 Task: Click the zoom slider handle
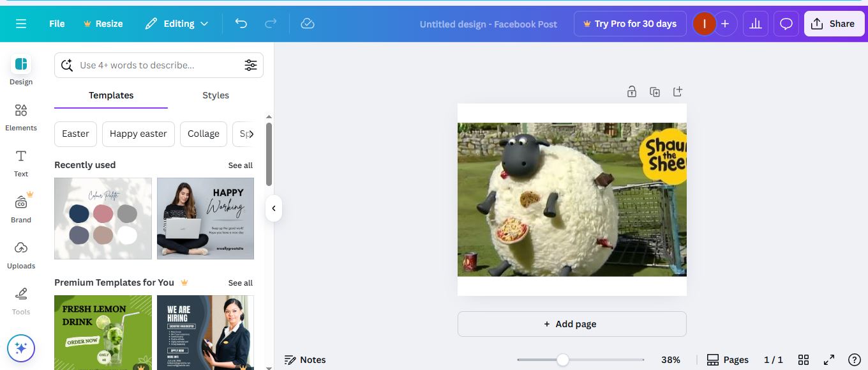click(562, 360)
